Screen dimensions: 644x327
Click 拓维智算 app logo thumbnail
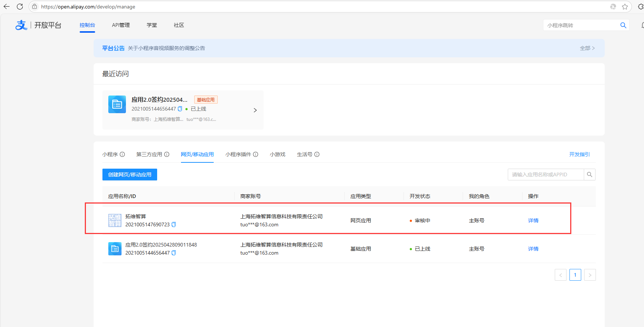click(x=115, y=220)
